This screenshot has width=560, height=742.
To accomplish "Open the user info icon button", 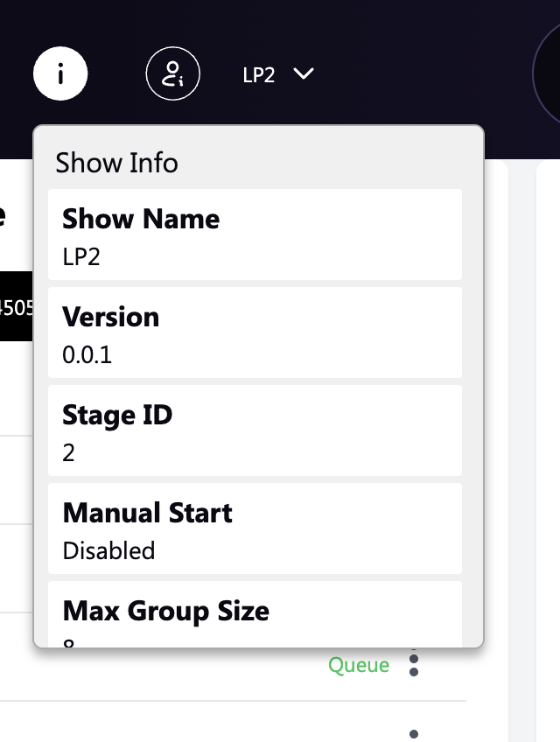I will tap(172, 74).
